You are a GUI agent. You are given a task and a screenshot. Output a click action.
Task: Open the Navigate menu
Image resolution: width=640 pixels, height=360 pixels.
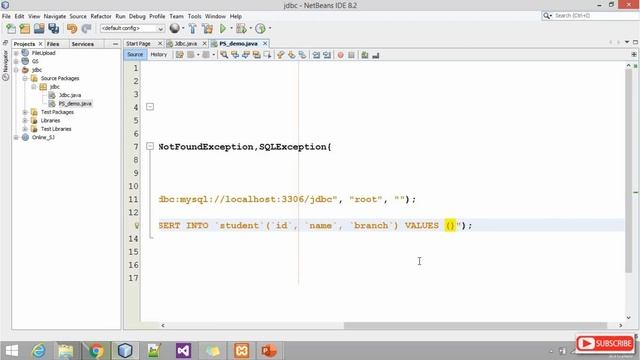pyautogui.click(x=55, y=16)
